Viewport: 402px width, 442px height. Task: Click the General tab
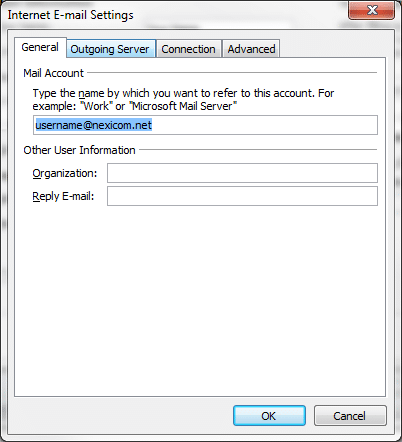(40, 47)
